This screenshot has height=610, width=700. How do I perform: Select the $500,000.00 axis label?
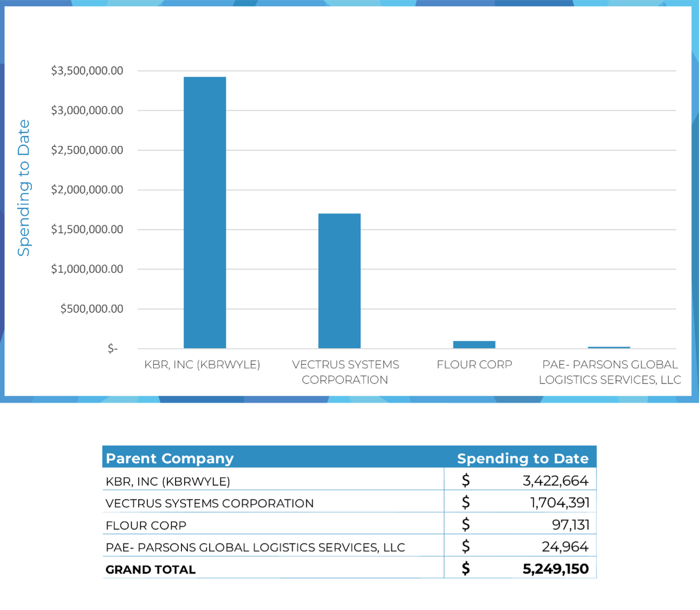point(92,309)
